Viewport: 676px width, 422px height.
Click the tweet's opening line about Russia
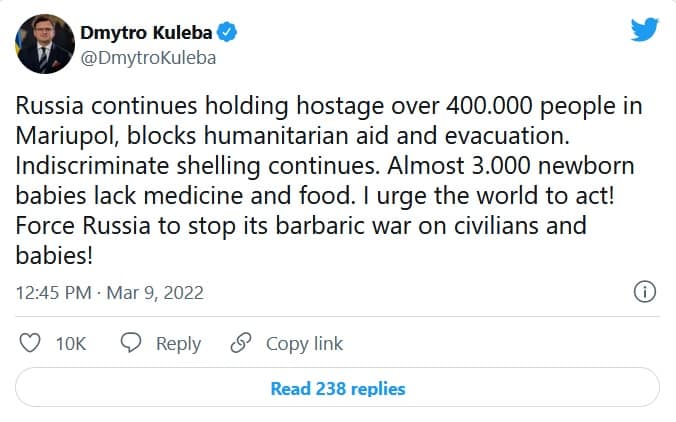tap(330, 108)
